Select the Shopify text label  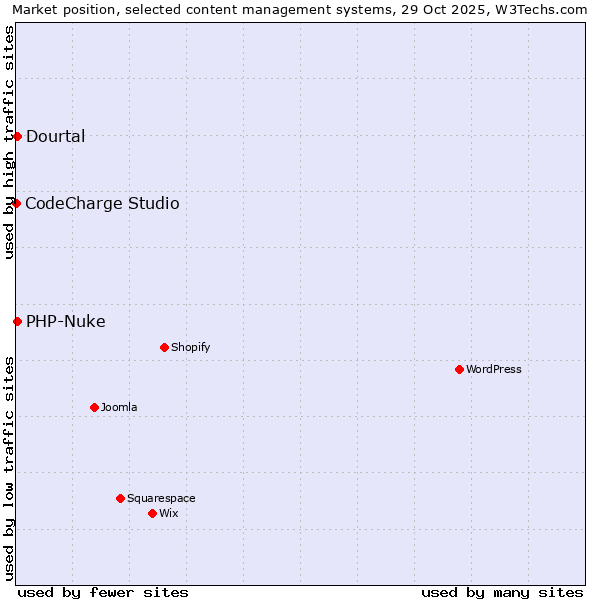tap(190, 348)
